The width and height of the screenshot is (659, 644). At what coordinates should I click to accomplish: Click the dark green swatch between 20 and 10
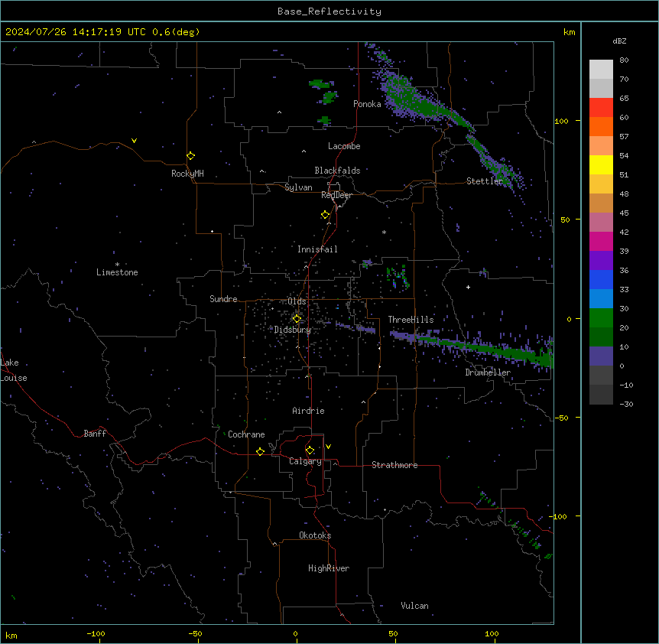coord(601,337)
